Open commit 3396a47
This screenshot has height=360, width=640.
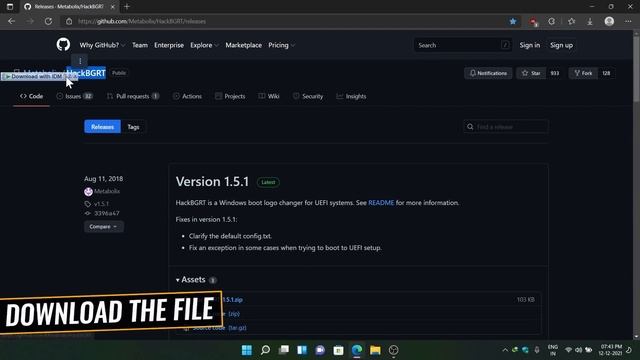(x=107, y=213)
